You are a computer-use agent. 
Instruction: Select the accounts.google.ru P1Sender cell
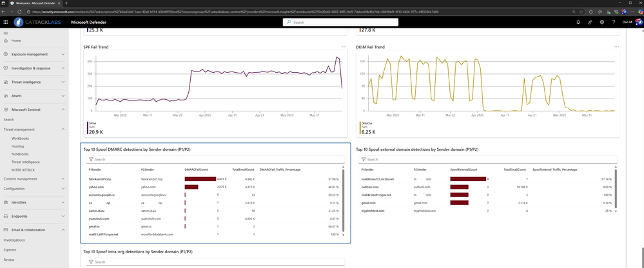tap(101, 195)
